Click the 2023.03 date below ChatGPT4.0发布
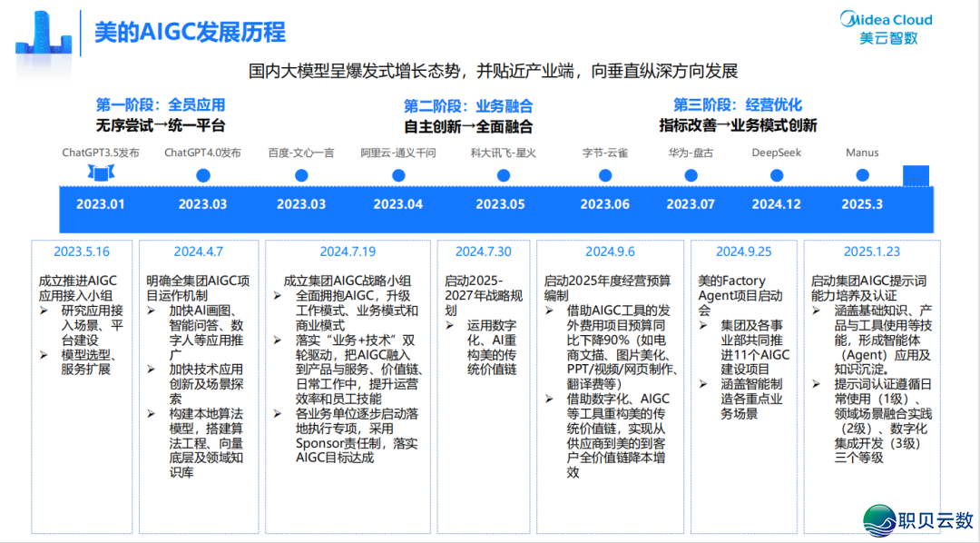The width and height of the screenshot is (980, 543). tap(202, 204)
